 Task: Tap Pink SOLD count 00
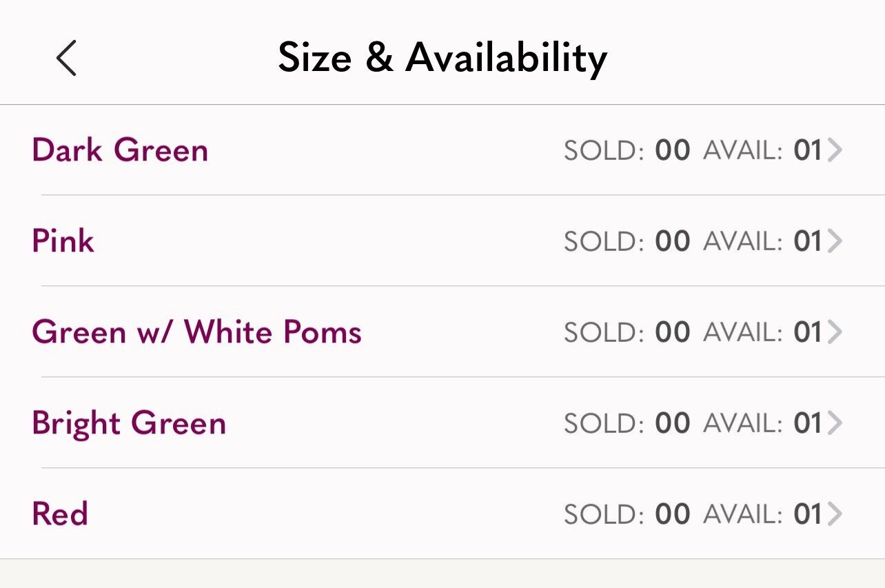(x=673, y=241)
